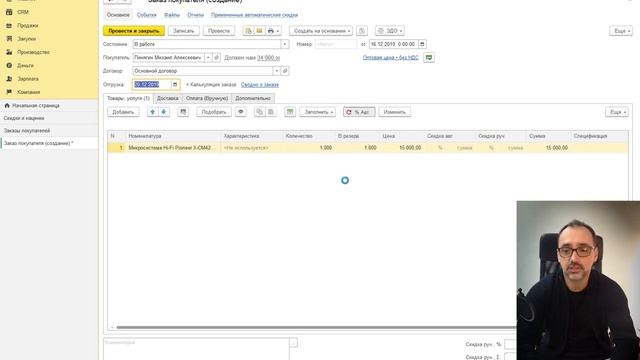Click the icon button right of Создать на основании
The width and height of the screenshot is (640, 360).
click(362, 31)
